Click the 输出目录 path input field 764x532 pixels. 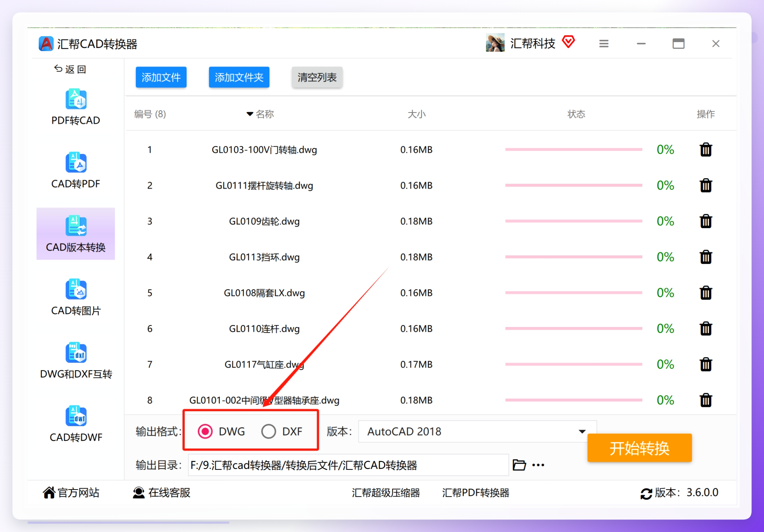(348, 465)
